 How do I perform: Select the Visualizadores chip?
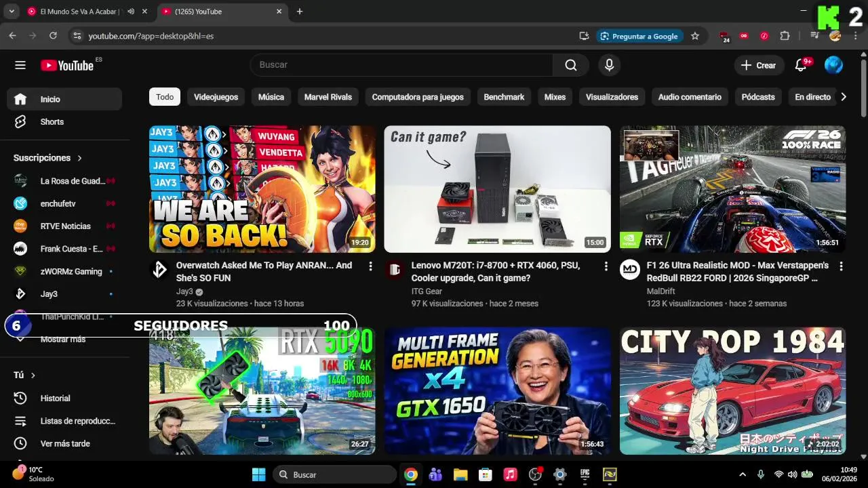point(612,97)
